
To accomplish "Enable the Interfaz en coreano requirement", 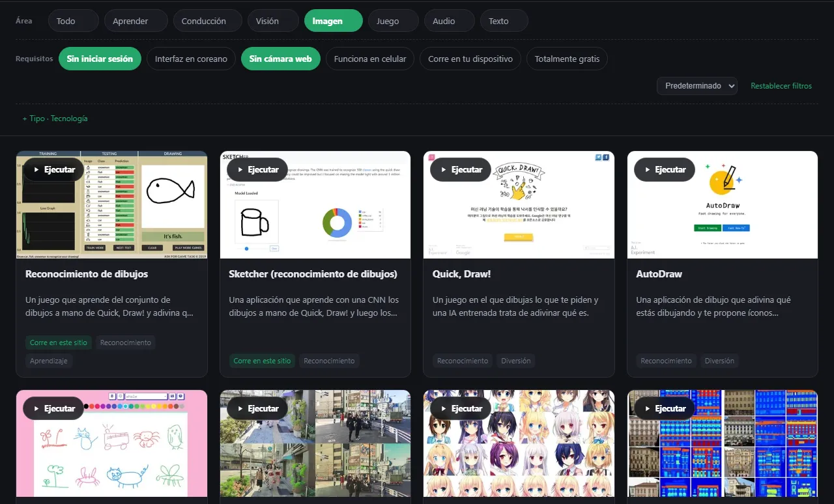I will 191,59.
